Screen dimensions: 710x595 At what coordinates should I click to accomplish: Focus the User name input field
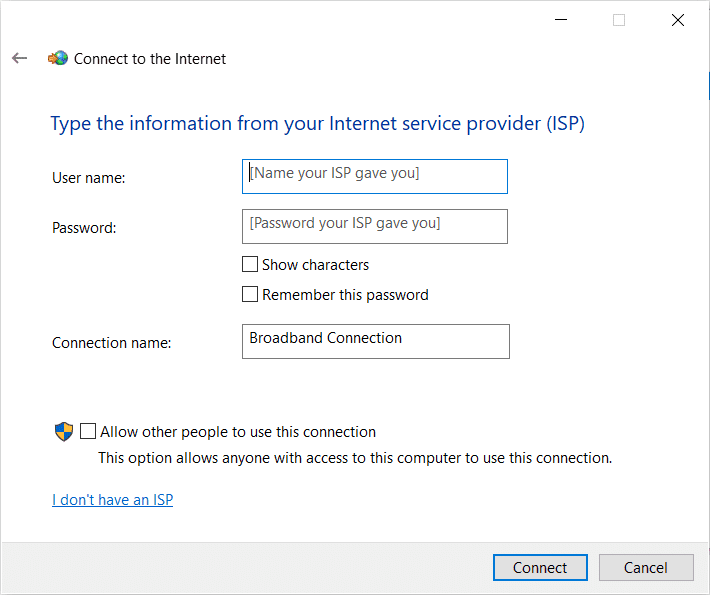point(375,176)
